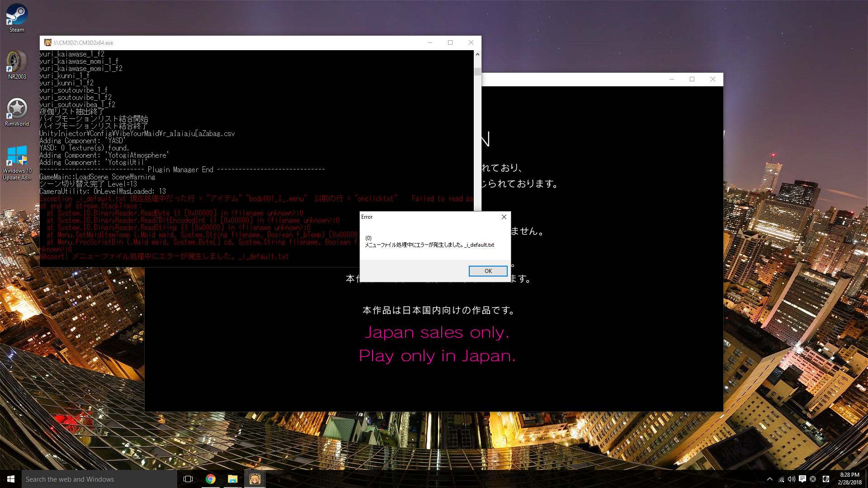Click the 'YASD: 0 Texture(s) found.' line
The image size is (868, 488).
pyautogui.click(x=85, y=148)
